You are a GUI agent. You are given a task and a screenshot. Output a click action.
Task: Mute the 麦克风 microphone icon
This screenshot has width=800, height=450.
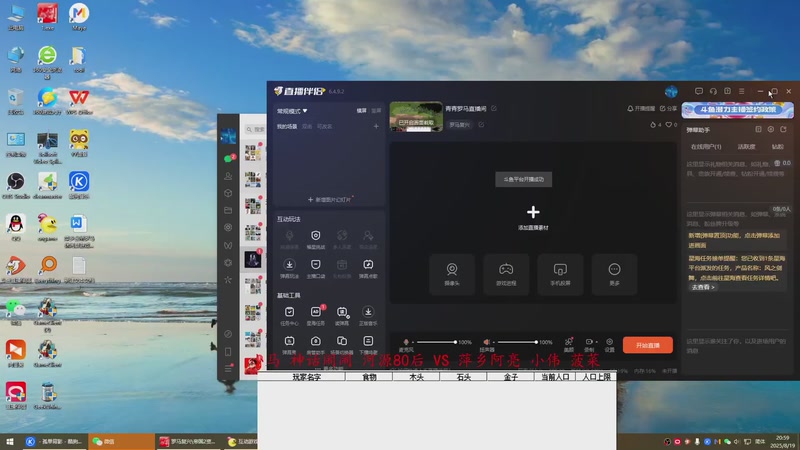tap(406, 342)
